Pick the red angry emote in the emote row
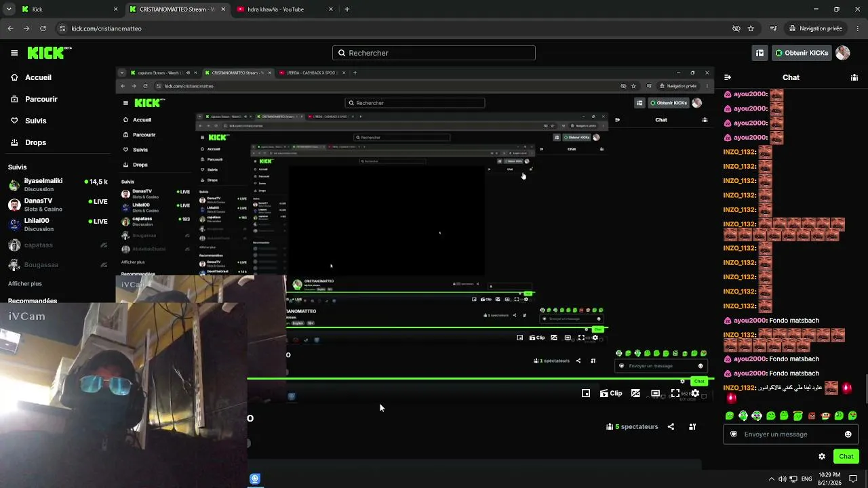This screenshot has width=868, height=488. pyautogui.click(x=812, y=415)
